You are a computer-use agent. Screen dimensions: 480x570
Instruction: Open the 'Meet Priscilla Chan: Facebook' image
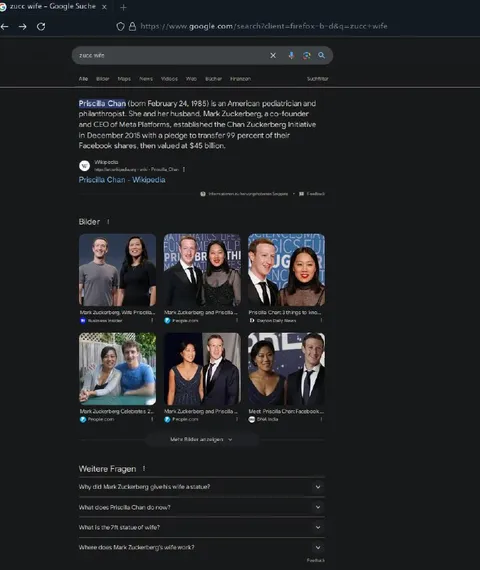coord(287,369)
